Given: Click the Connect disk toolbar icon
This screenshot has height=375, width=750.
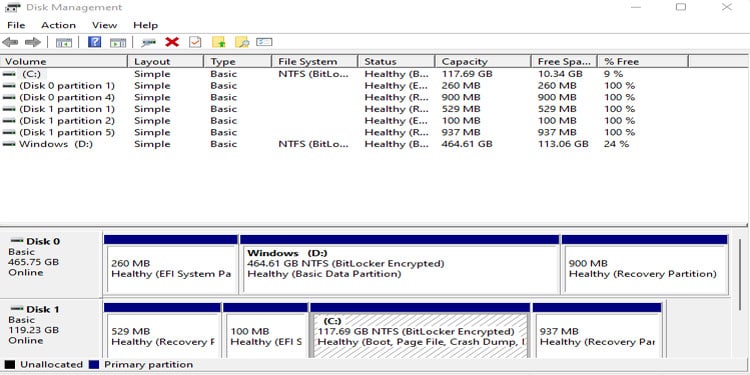Looking at the screenshot, I should coord(149,43).
